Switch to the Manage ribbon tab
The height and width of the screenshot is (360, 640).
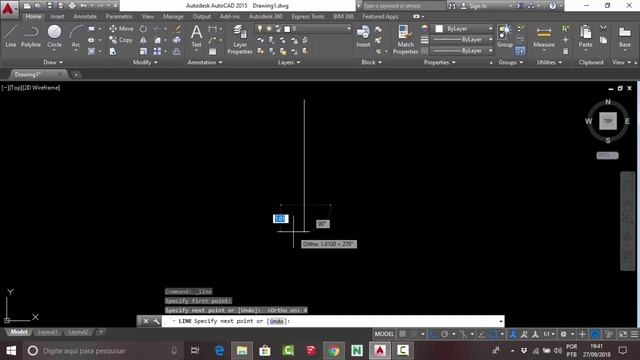point(173,16)
